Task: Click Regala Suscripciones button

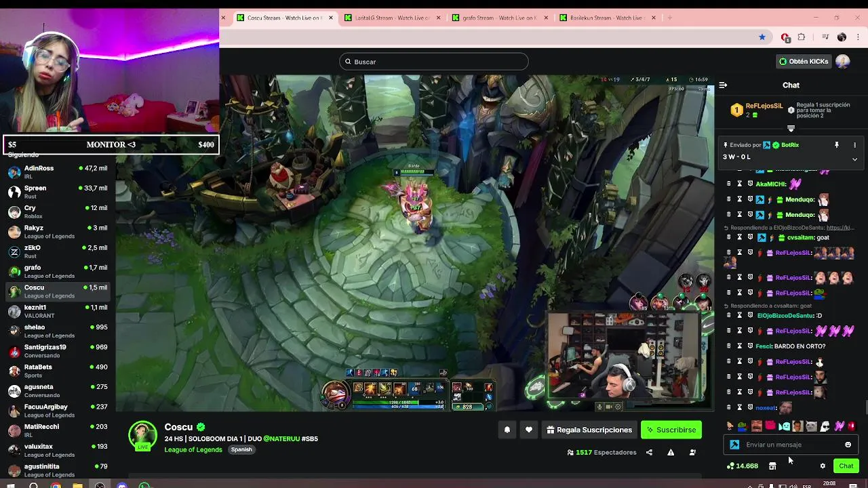Action: point(589,430)
